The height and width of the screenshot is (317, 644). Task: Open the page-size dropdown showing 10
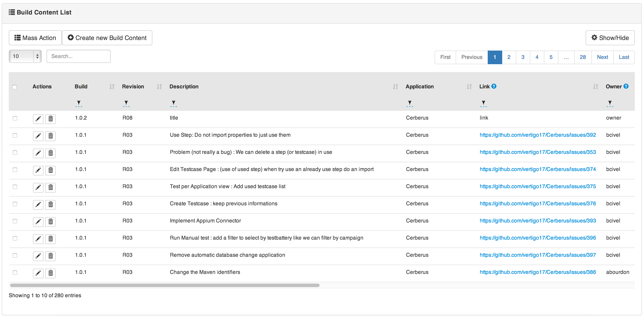(25, 56)
